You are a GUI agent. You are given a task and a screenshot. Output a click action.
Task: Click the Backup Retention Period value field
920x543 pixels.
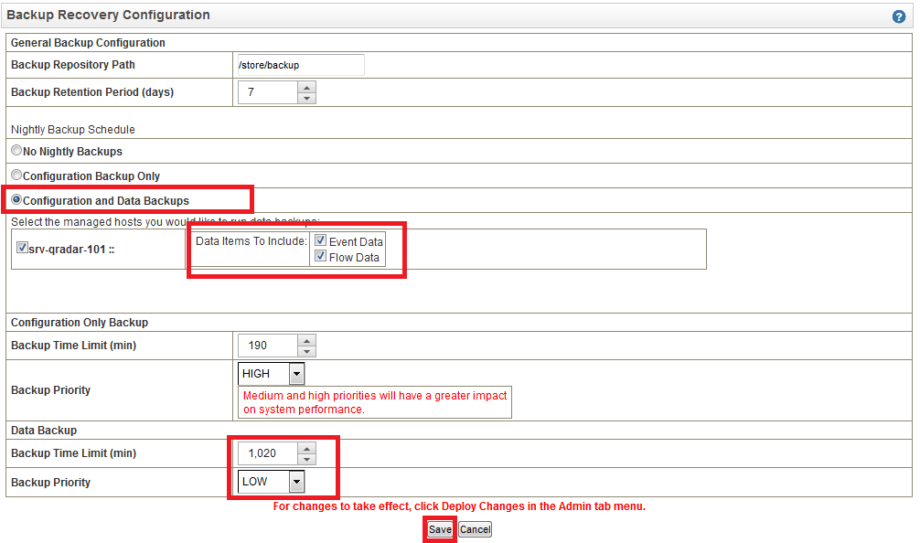coord(267,93)
